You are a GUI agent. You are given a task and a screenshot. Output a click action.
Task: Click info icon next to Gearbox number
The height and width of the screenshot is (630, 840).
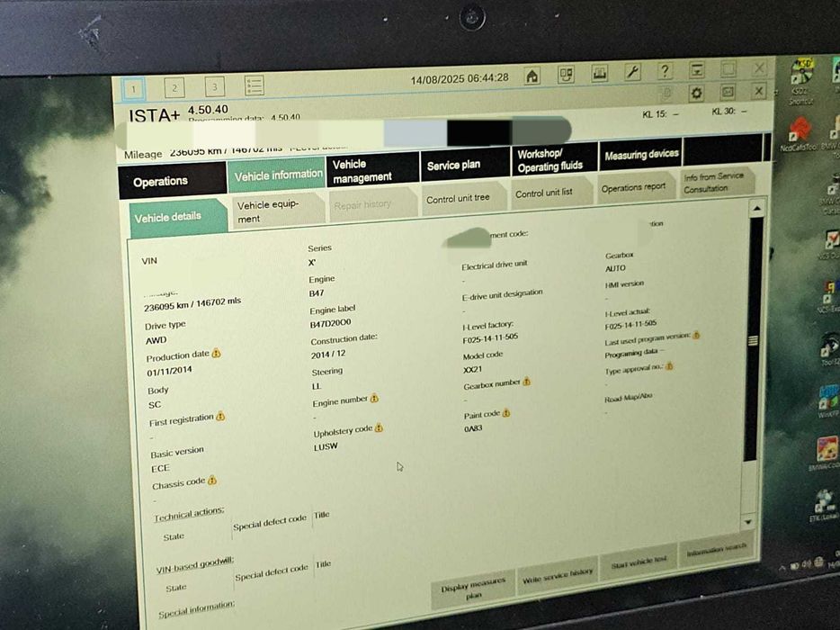click(527, 382)
